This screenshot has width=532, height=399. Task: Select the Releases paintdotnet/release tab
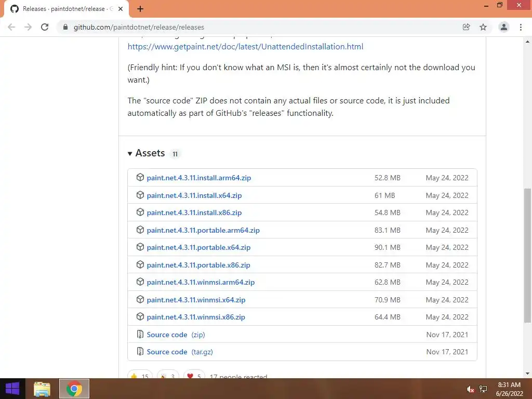click(x=66, y=9)
